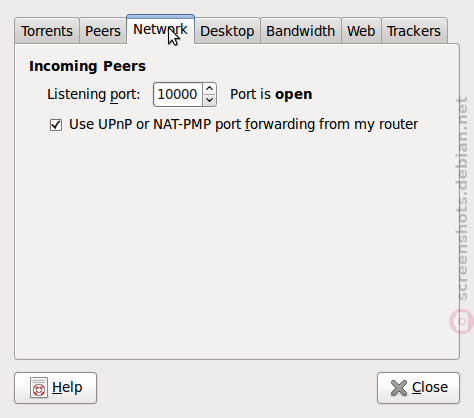Screen dimensions: 474x418
Task: Increase listening port with up arrow
Action: coord(210,89)
